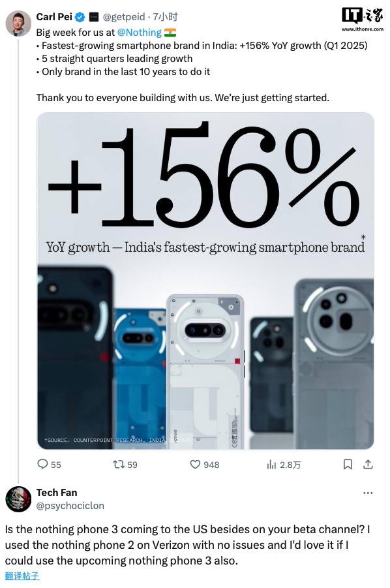This screenshot has width=390, height=588.
Task: Click the 7小时 tweet timestamp
Action: tap(165, 17)
